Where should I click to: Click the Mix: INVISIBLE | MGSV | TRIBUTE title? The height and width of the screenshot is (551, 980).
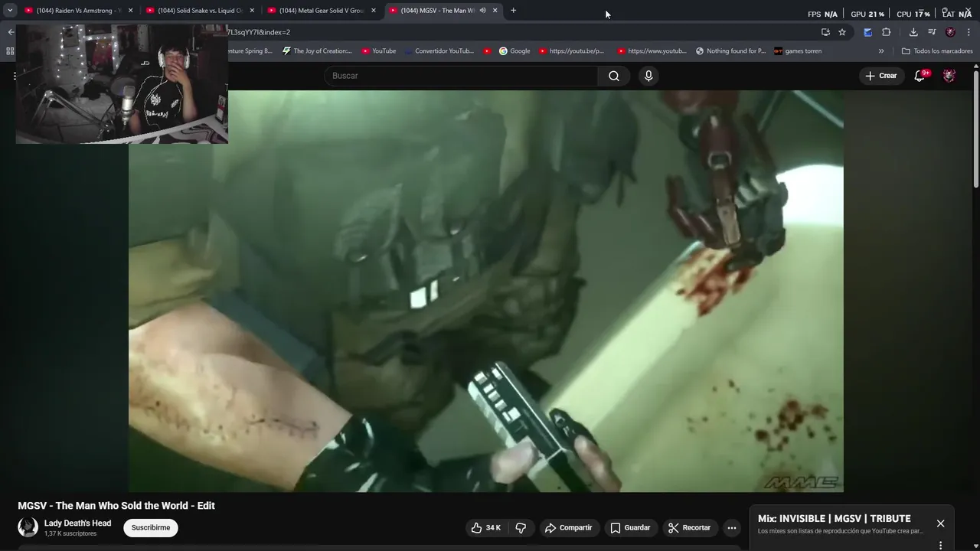point(834,519)
